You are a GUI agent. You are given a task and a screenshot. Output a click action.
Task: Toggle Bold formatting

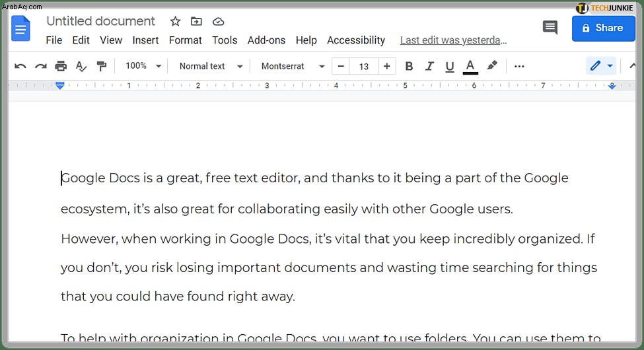click(409, 66)
